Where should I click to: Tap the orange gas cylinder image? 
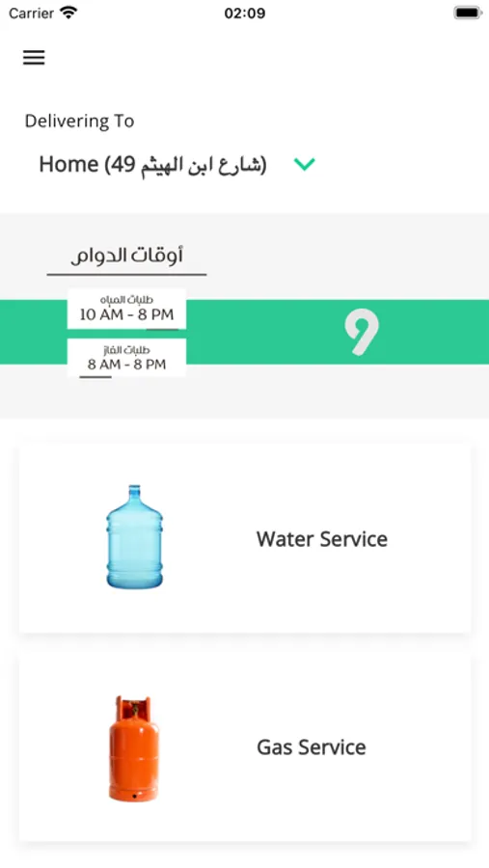tap(133, 747)
